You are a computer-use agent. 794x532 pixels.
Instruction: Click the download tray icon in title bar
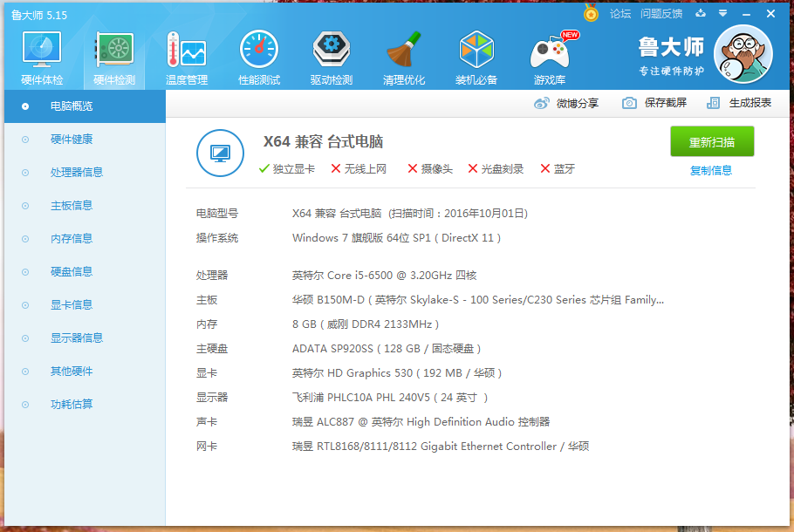coord(701,13)
